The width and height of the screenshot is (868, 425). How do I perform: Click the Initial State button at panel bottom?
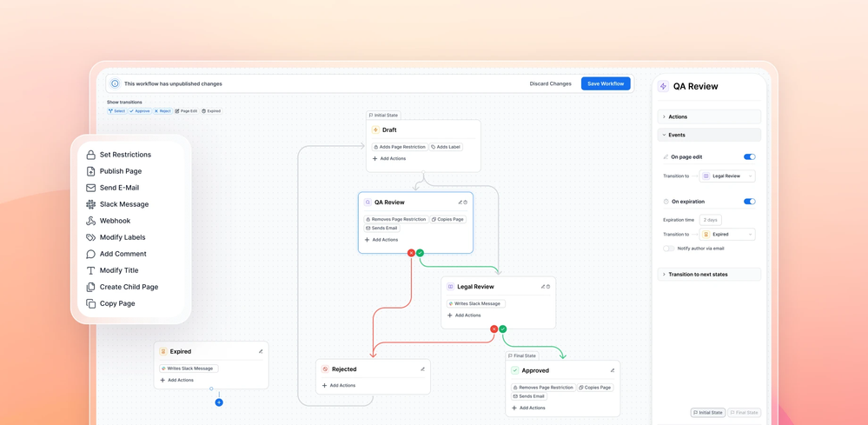coord(708,413)
